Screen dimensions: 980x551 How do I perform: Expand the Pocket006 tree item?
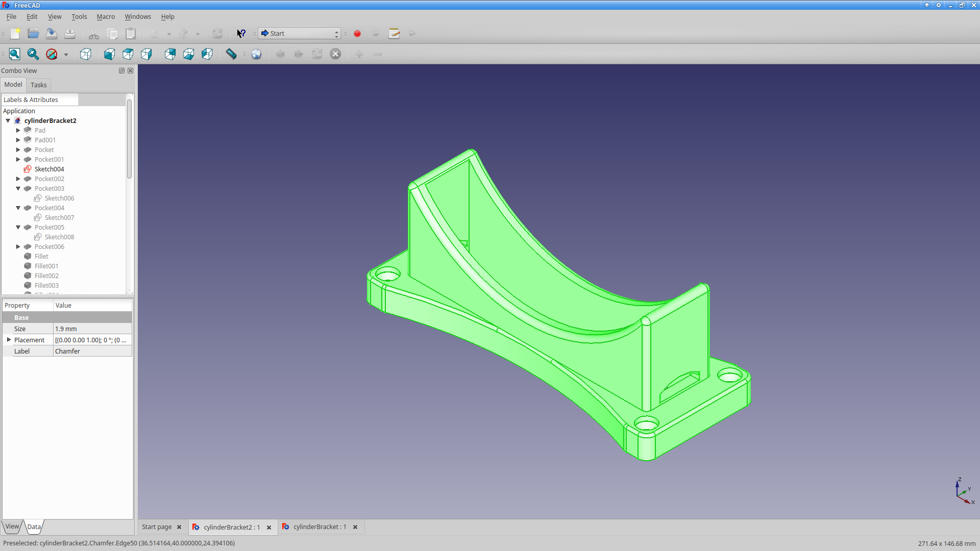click(x=18, y=247)
